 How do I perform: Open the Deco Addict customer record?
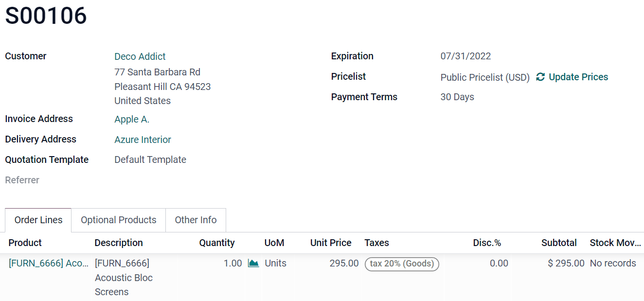(x=140, y=56)
